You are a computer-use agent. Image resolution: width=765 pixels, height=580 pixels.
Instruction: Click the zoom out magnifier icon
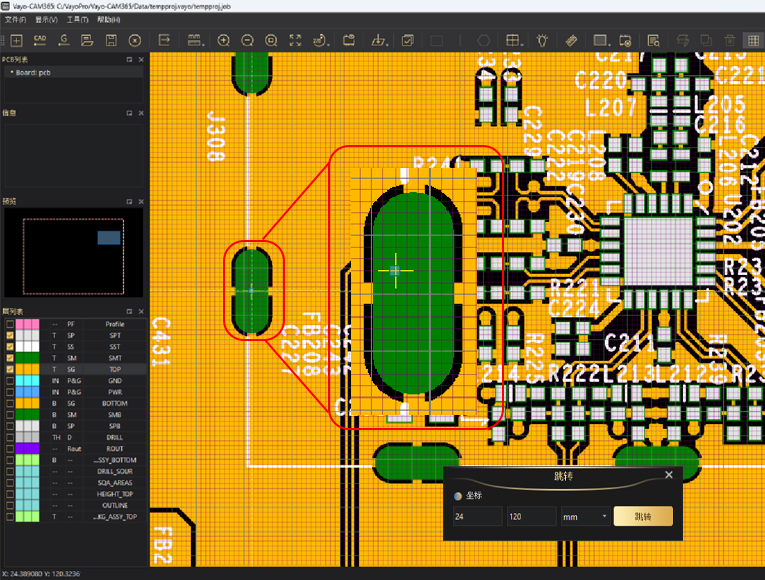[246, 40]
